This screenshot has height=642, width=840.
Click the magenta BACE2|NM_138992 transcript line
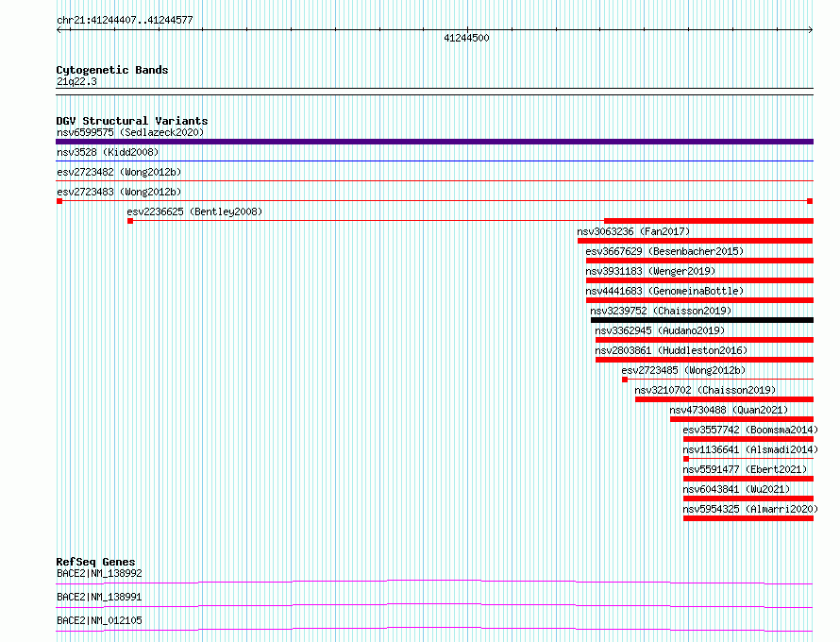tap(434, 582)
